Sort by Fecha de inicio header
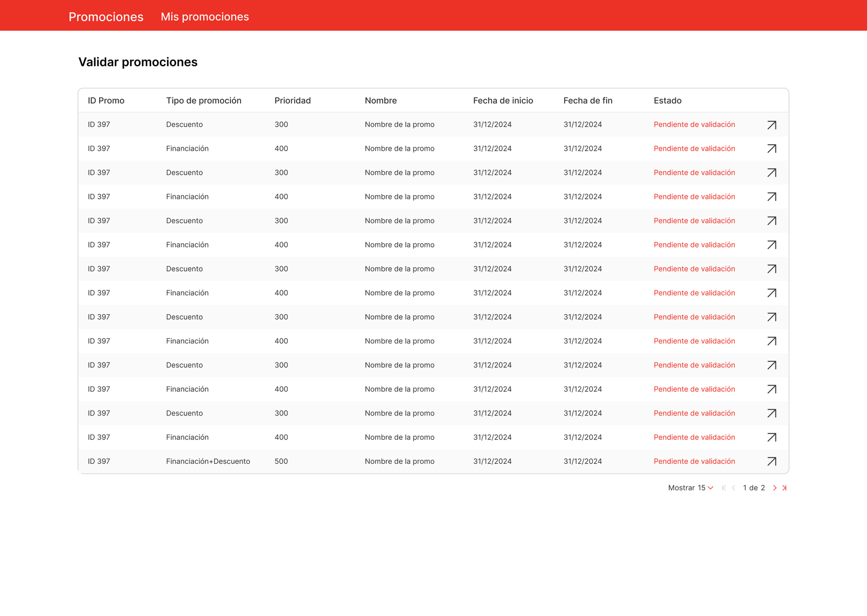This screenshot has width=867, height=616. coord(503,101)
